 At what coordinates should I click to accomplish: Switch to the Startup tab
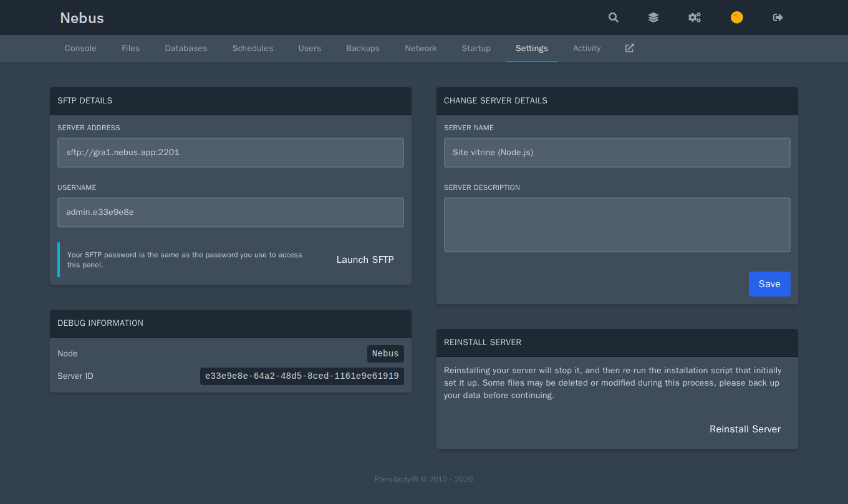[x=476, y=48]
